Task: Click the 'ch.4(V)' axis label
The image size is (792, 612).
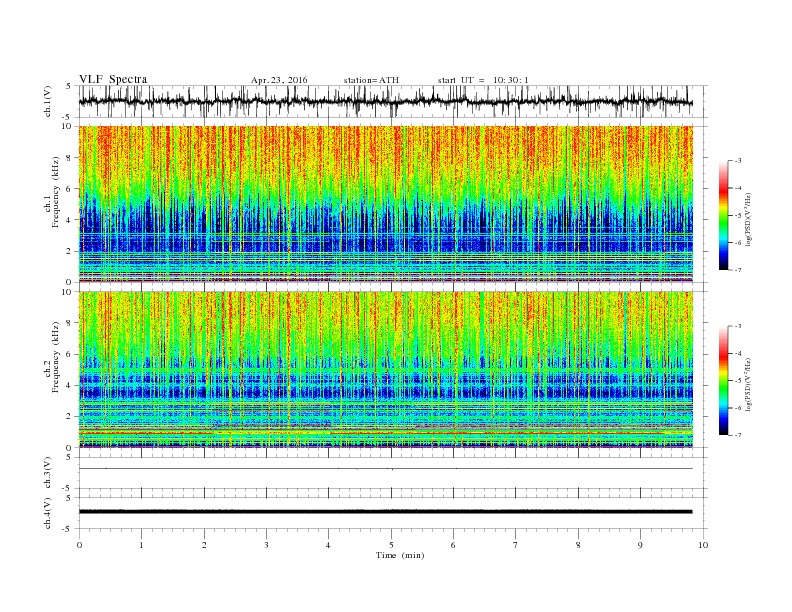Action: 47,513
